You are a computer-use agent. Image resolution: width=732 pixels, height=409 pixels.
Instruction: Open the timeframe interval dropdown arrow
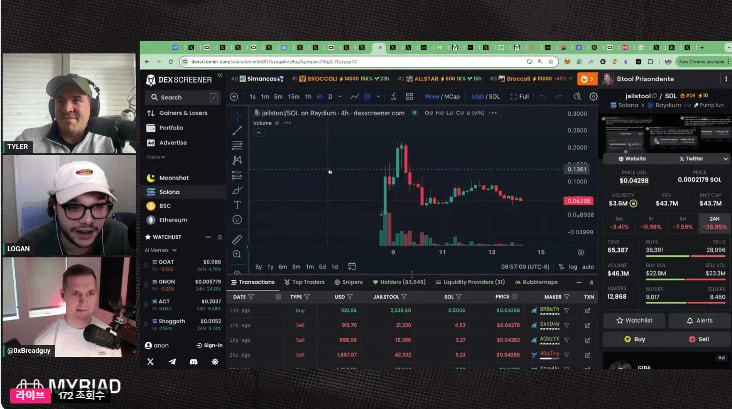point(340,97)
